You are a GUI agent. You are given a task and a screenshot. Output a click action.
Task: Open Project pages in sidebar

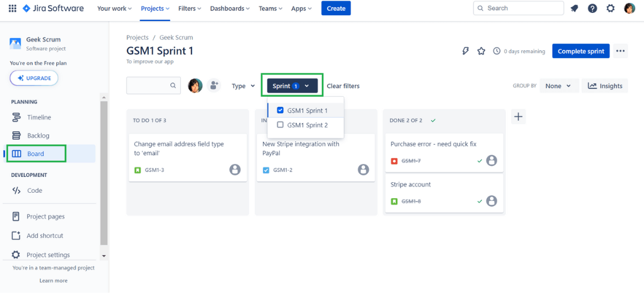coord(49,216)
